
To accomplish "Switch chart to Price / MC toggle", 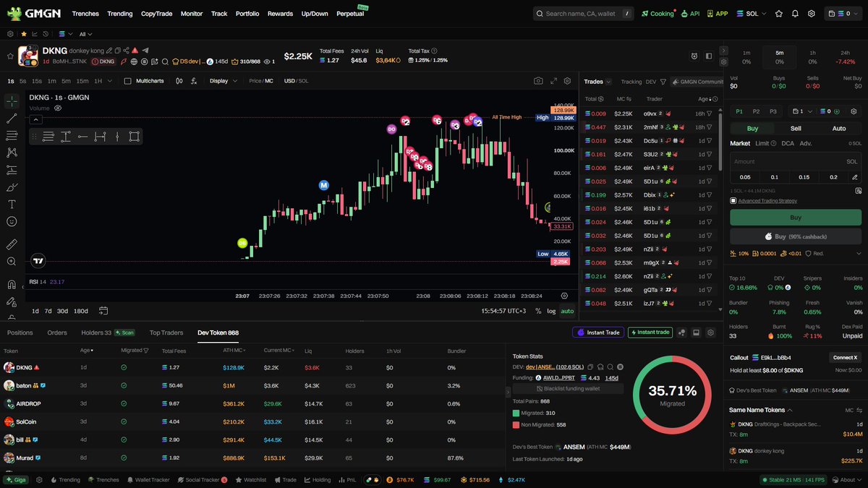I will pos(261,81).
